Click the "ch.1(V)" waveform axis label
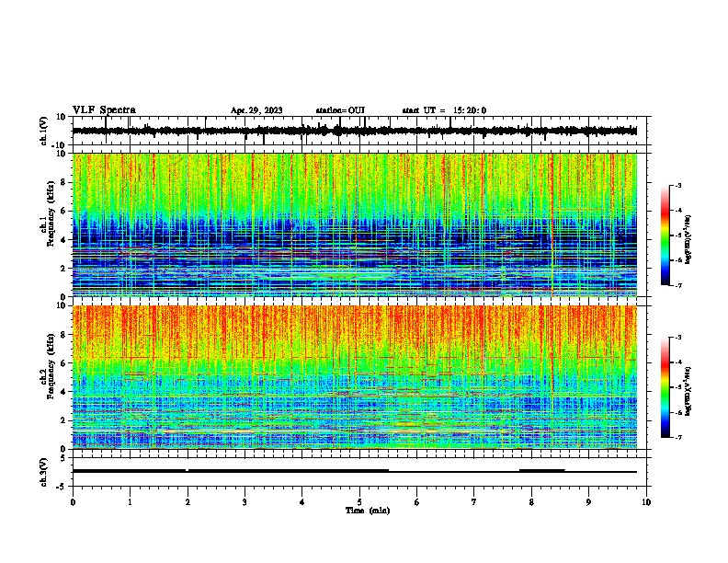The image size is (728, 563). [x=44, y=131]
